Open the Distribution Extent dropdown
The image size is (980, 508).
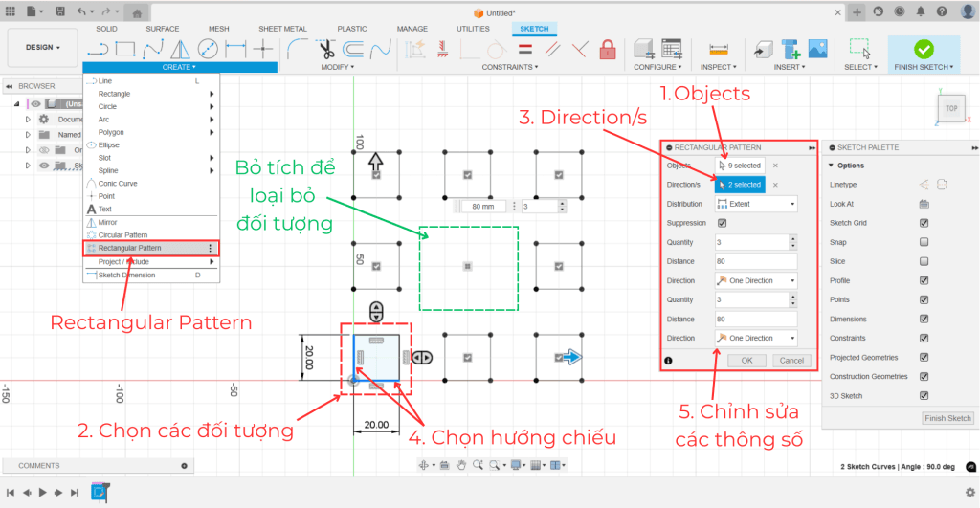(756, 204)
